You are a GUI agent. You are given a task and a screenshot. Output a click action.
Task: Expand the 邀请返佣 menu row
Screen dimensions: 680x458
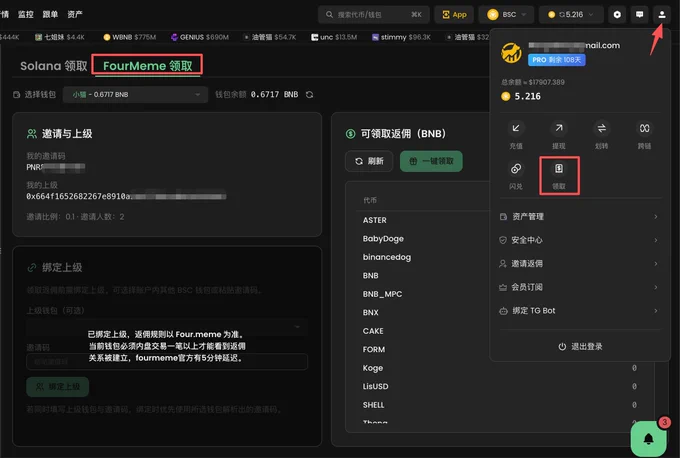580,263
